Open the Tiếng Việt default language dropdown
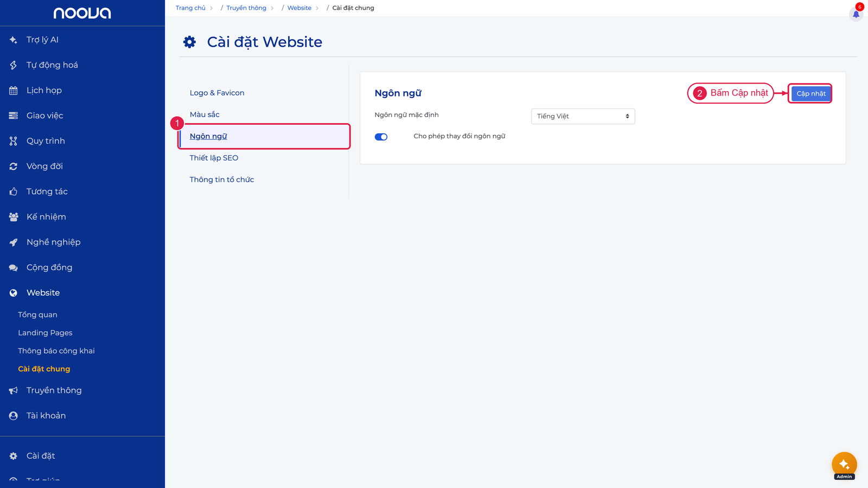 583,116
